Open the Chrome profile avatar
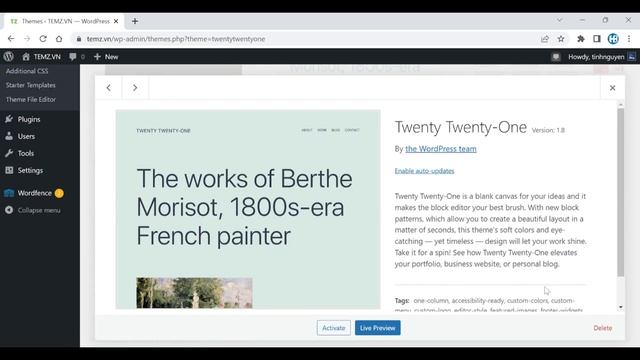The image size is (640, 360). (x=613, y=39)
